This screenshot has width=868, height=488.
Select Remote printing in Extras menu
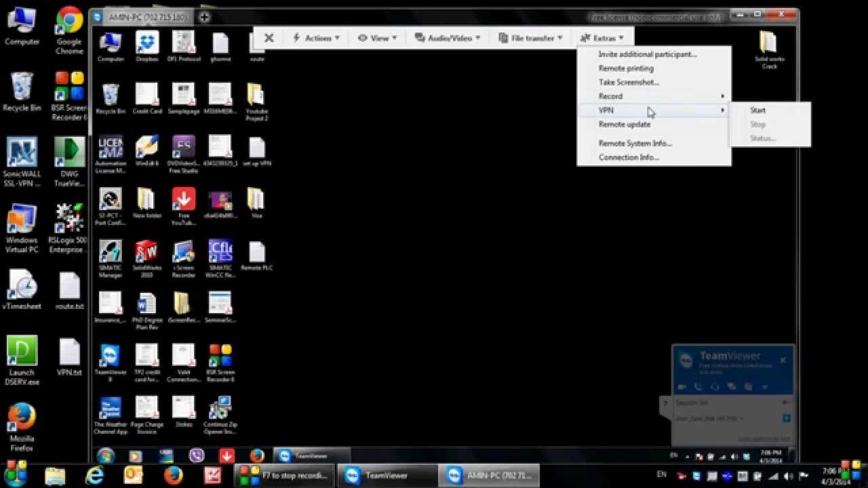point(626,68)
